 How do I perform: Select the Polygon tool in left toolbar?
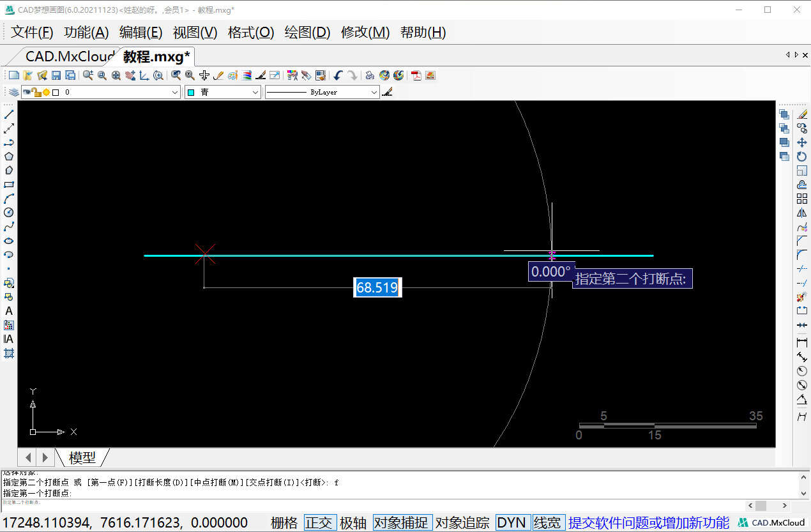pos(9,156)
